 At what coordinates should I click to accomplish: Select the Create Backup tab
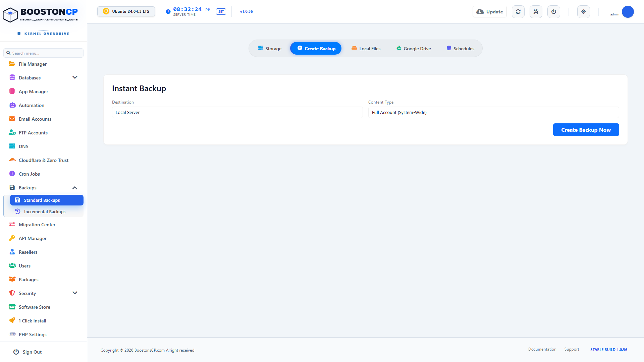(316, 49)
